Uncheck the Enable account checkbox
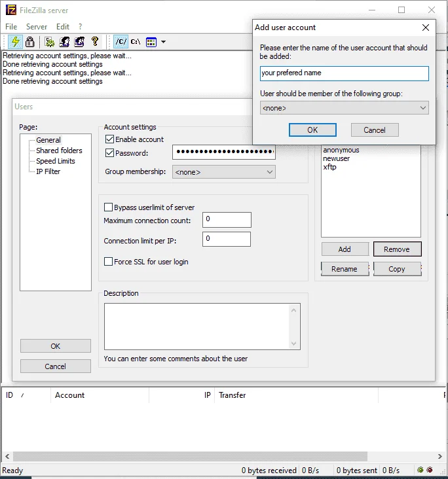448x479 pixels. pyautogui.click(x=109, y=139)
